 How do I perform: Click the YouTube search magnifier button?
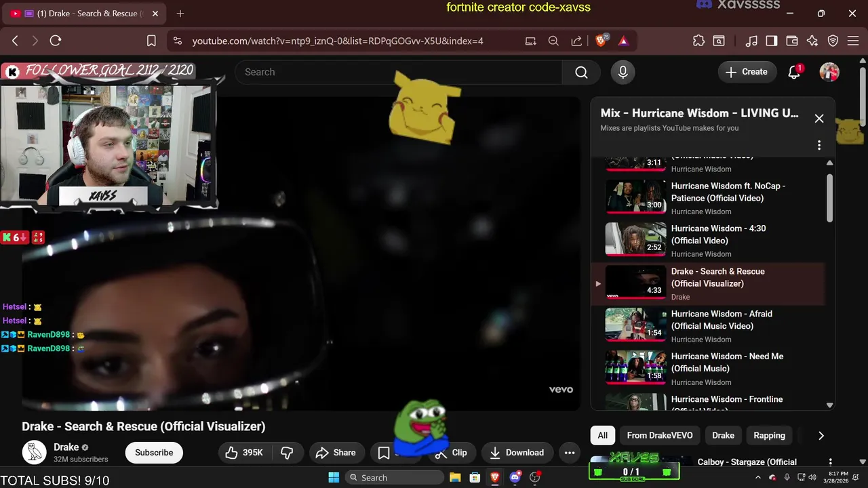[x=581, y=72]
